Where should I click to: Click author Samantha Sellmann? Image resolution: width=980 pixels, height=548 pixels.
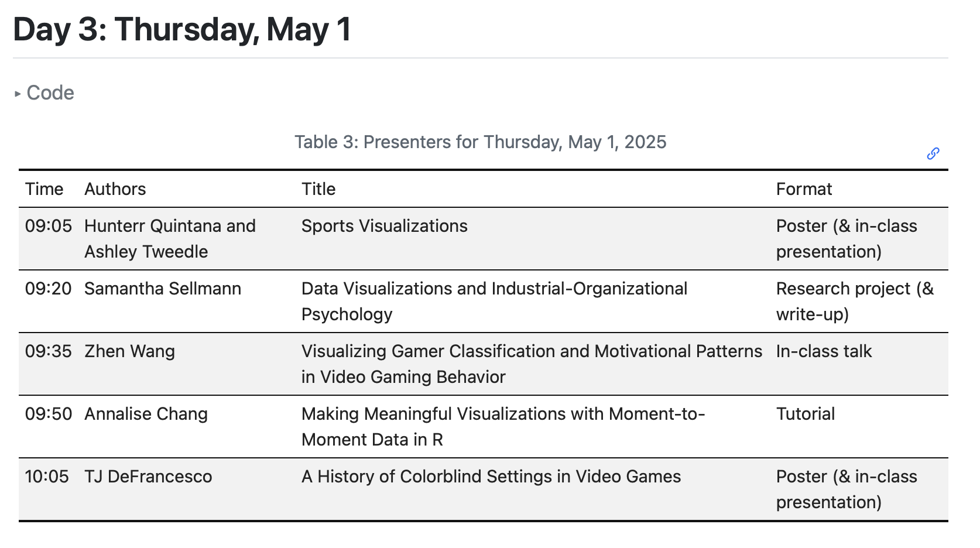163,289
